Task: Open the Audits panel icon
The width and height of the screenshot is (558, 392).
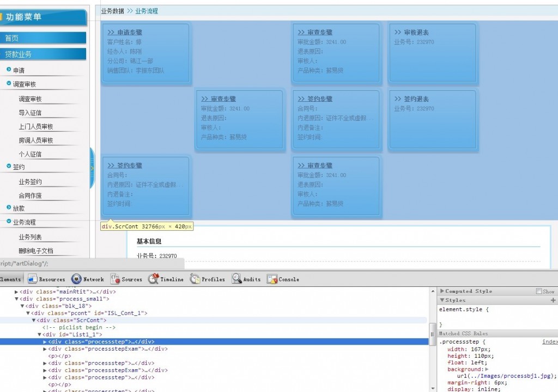Action: tap(236, 279)
